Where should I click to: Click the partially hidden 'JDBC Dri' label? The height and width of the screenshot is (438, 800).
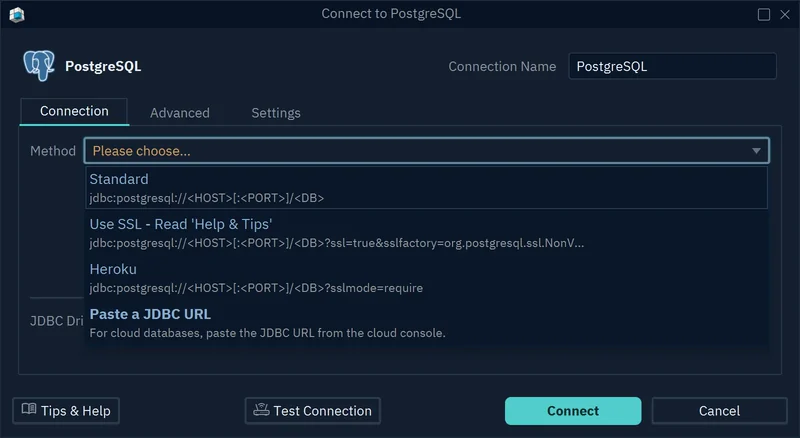(x=57, y=321)
